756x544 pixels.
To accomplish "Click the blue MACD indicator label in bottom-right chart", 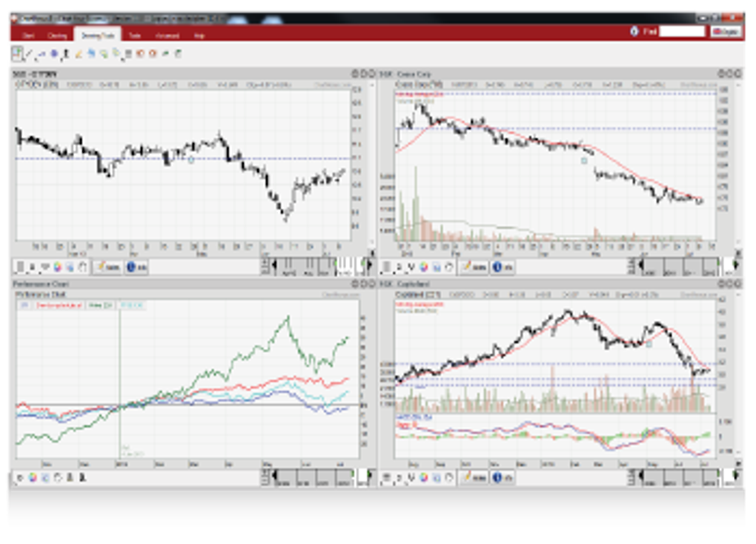I will click(x=414, y=417).
